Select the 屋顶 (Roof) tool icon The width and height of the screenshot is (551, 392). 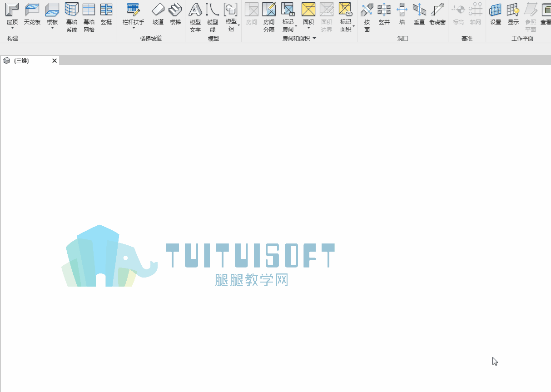[x=12, y=9]
